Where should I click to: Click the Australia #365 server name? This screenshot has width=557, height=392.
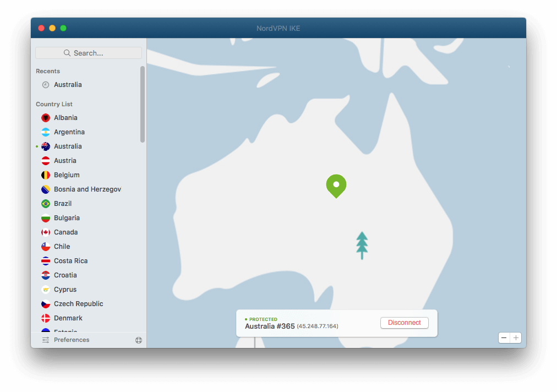point(270,326)
